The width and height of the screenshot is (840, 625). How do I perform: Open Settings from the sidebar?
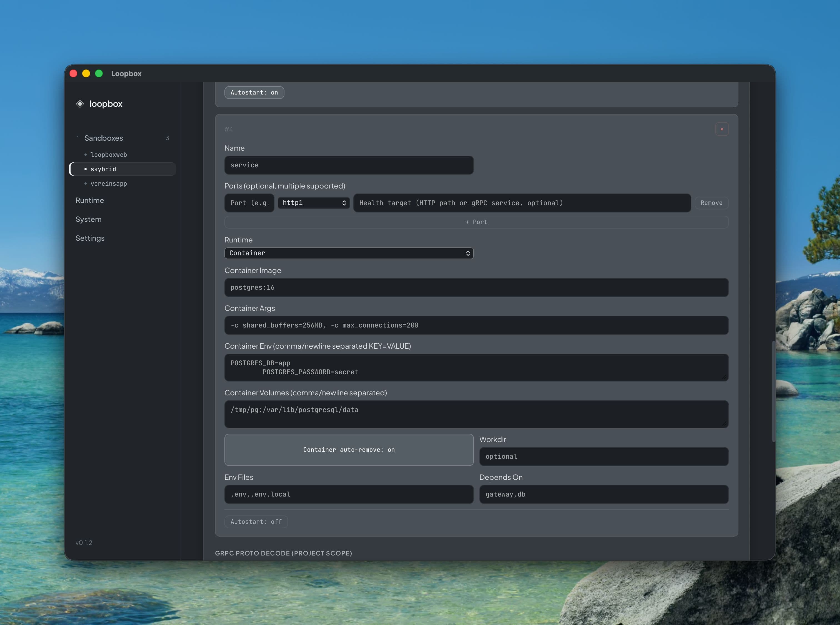[90, 238]
